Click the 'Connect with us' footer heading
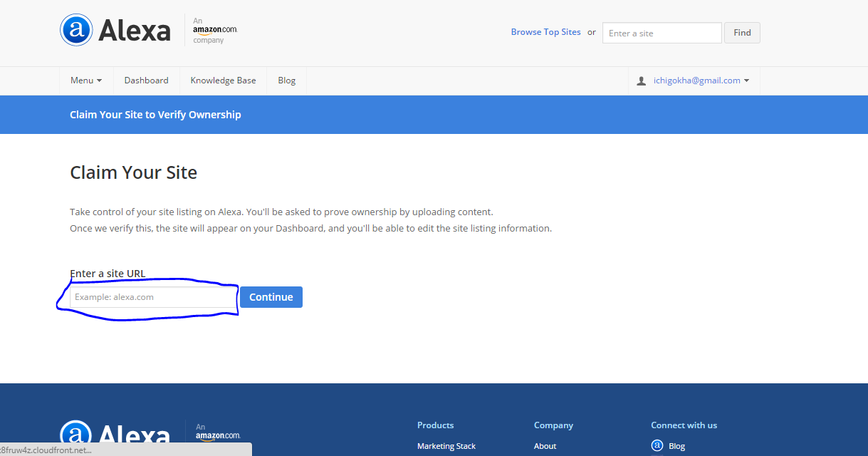Image resolution: width=868 pixels, height=456 pixels. pyautogui.click(x=684, y=425)
